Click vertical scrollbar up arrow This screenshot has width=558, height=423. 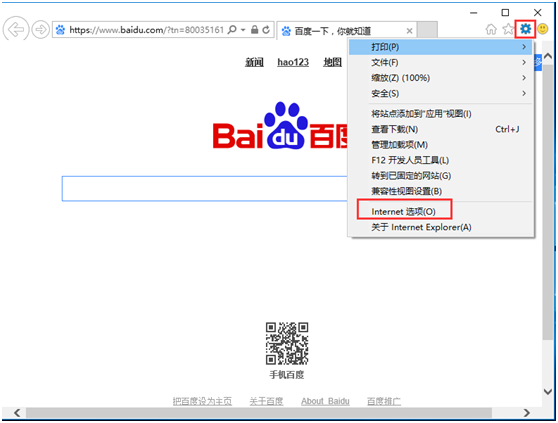(548, 56)
